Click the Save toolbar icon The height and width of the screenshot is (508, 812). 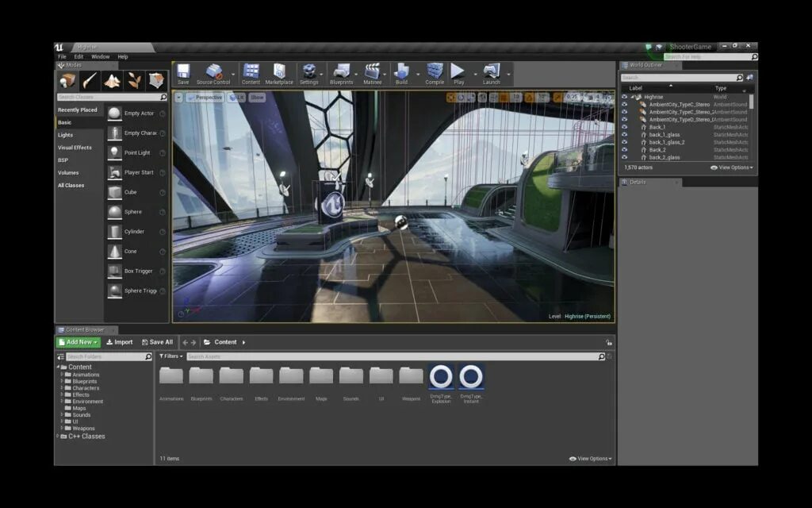click(x=183, y=71)
